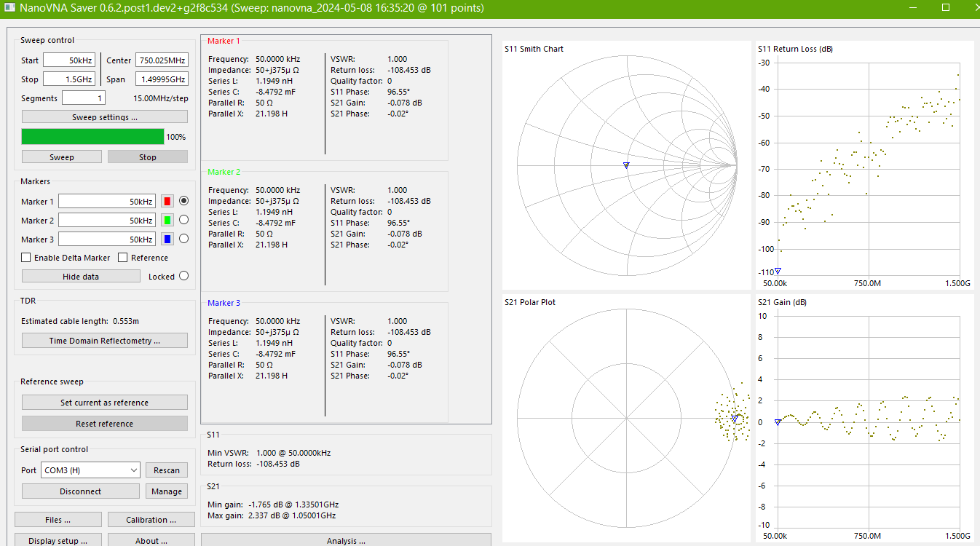Open the Files dialog

58,520
